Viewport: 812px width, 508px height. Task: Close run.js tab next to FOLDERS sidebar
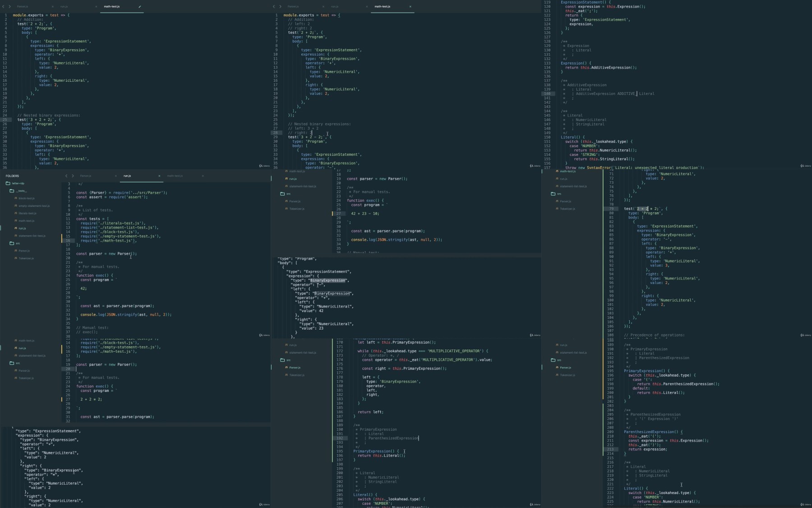click(159, 176)
